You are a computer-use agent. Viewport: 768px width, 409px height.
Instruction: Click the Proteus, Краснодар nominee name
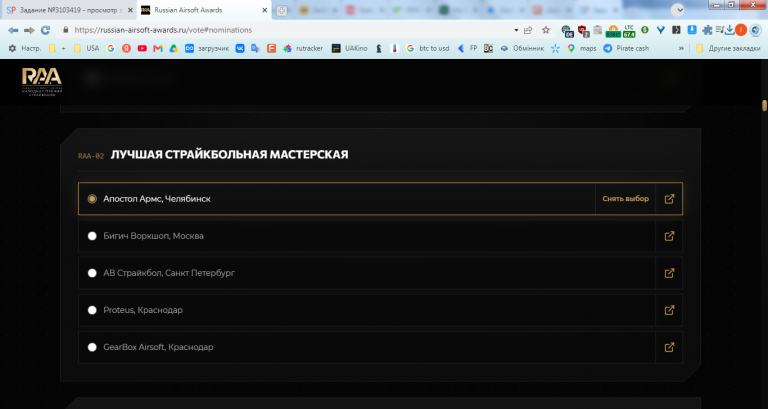click(x=143, y=310)
